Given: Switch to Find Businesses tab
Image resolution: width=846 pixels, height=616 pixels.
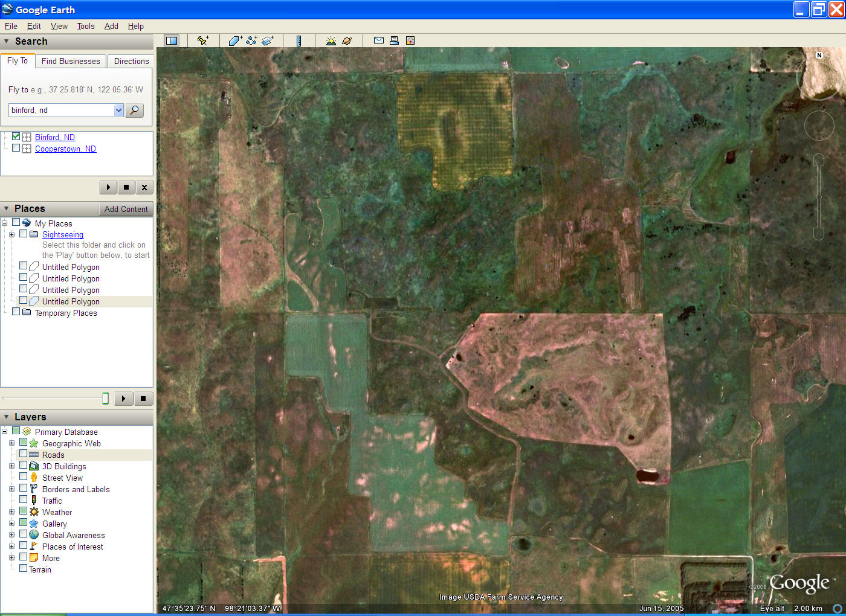Looking at the screenshot, I should click(71, 61).
